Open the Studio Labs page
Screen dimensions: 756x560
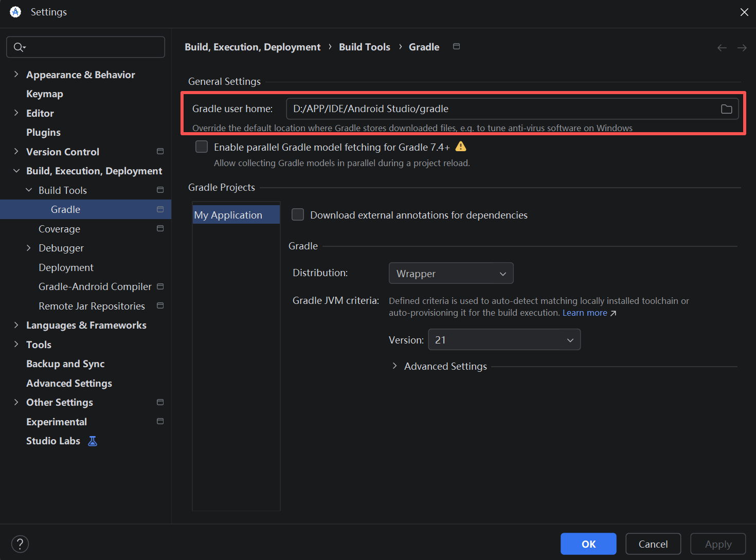53,441
